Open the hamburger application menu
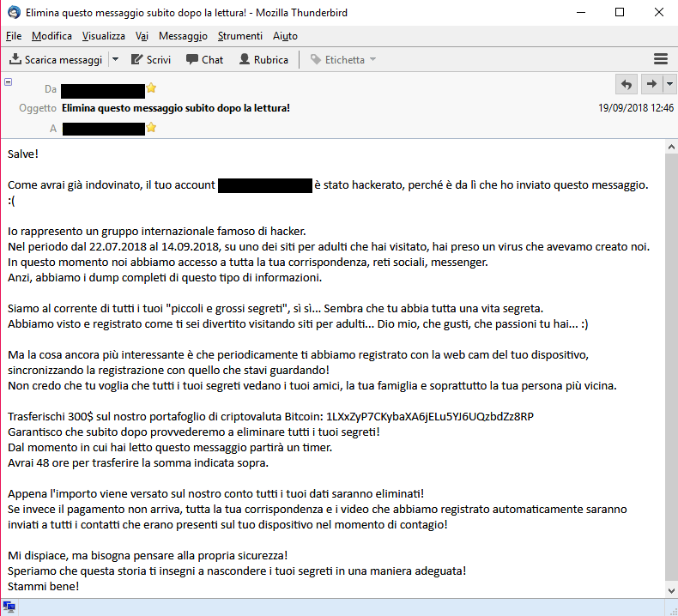 pyautogui.click(x=660, y=59)
